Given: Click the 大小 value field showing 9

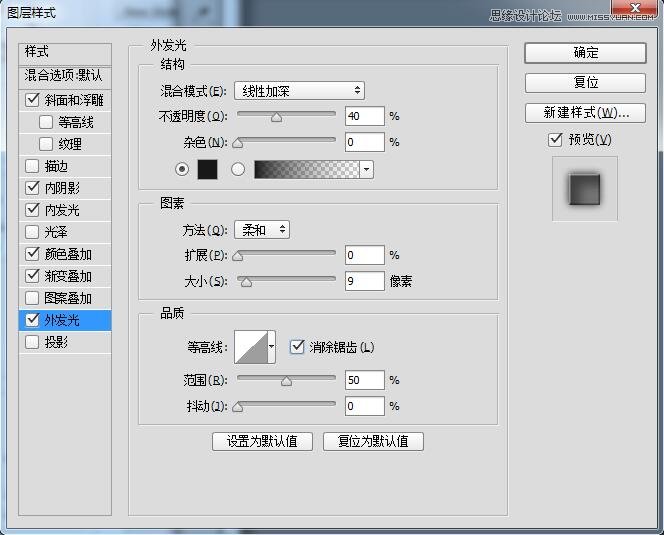Looking at the screenshot, I should pyautogui.click(x=365, y=281).
